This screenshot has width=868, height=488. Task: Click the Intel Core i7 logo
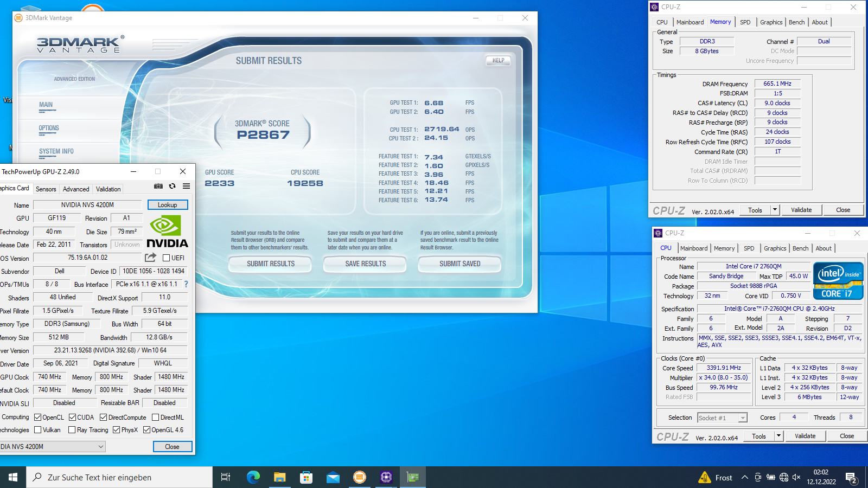838,281
